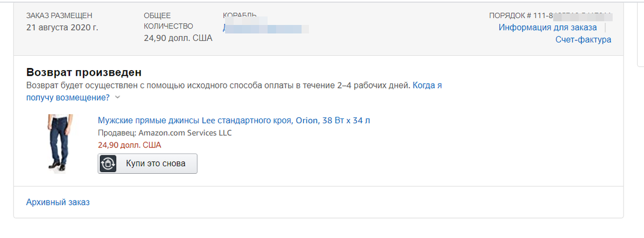Click the 'Возврат произведен' heading
This screenshot has height=238, width=644.
84,72
